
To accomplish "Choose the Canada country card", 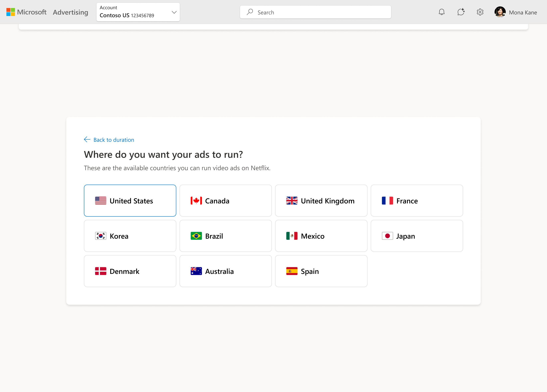I will (225, 201).
